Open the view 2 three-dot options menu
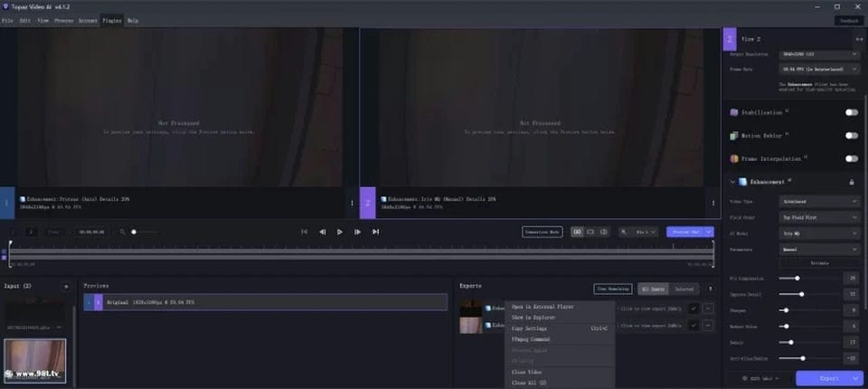868x389 pixels. coord(713,203)
